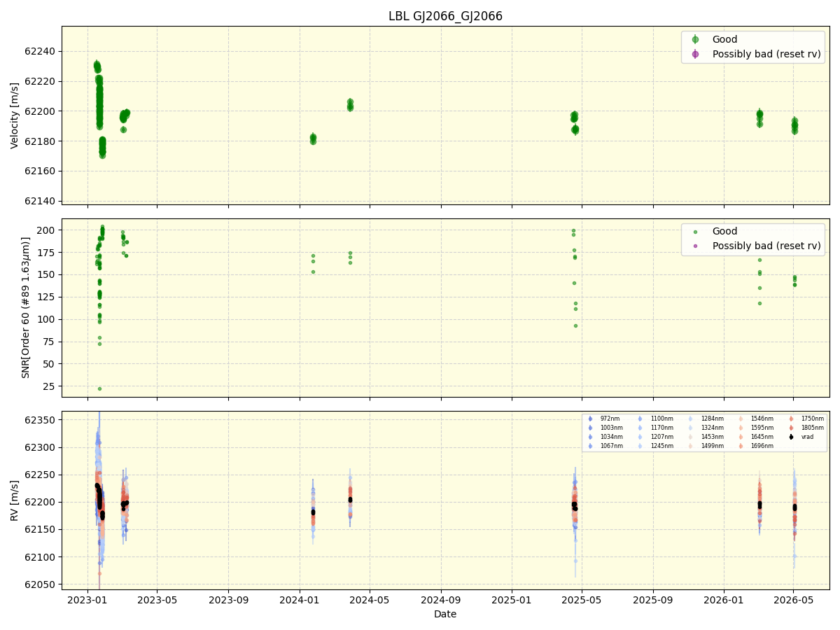Click the 2024-05 date tick label
Screen dimensions: 840x630
click(370, 600)
